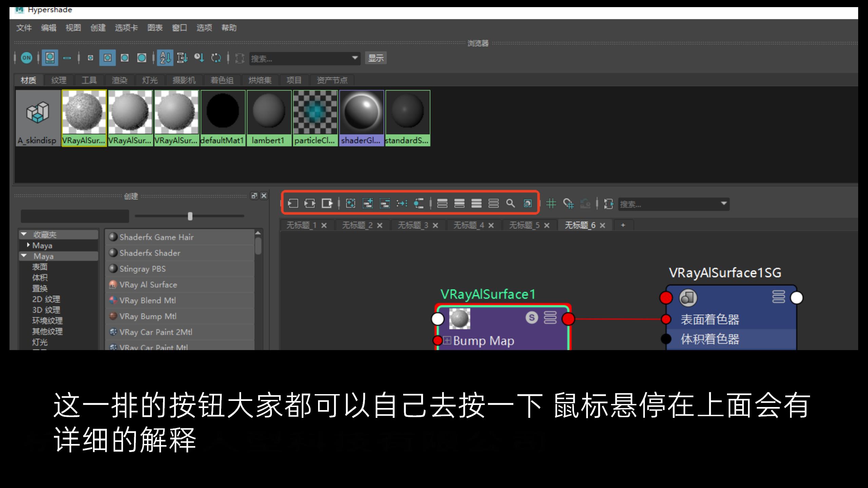
Task: Expand Bump Map on VRayAlSurface1 node
Action: pyautogui.click(x=447, y=340)
